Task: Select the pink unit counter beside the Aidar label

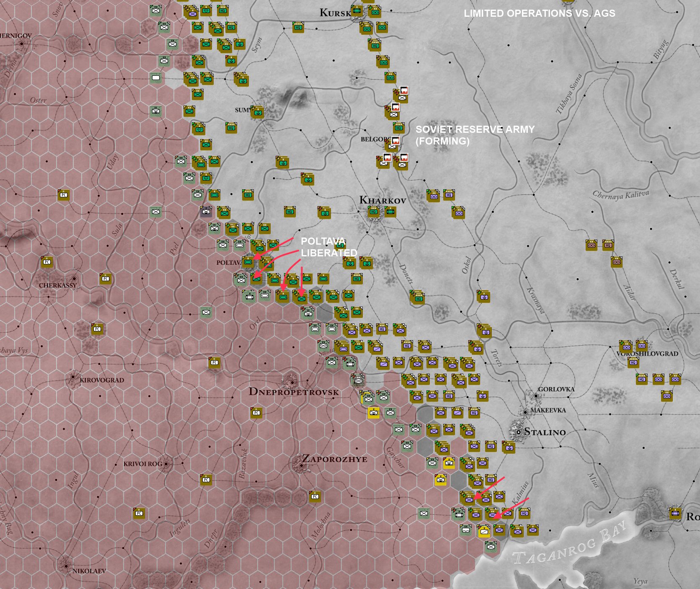Action: point(616,262)
